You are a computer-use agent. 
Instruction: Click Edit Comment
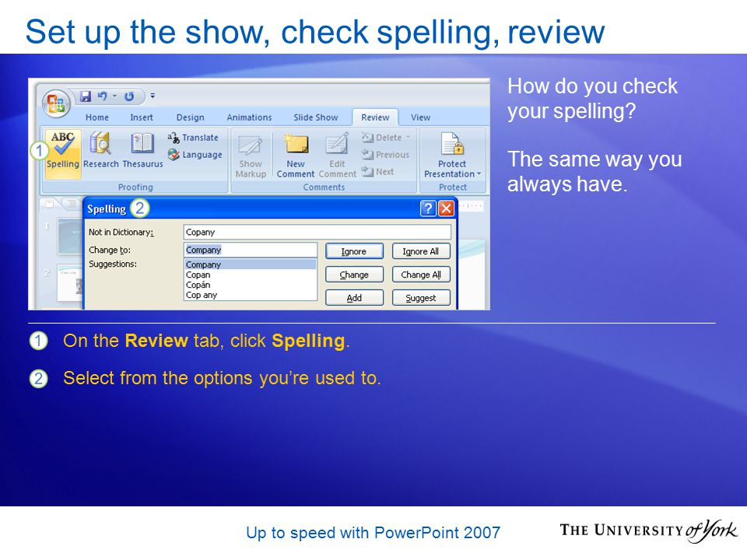coord(337,156)
